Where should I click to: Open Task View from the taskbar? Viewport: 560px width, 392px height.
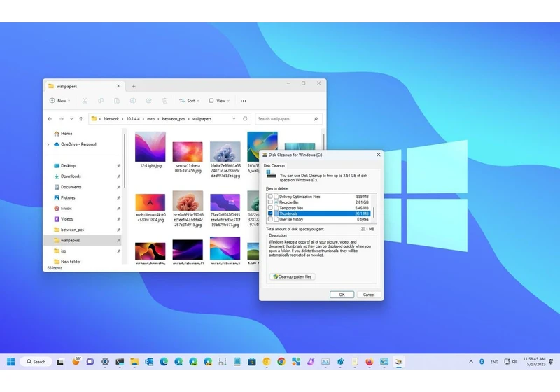[x=60, y=362]
